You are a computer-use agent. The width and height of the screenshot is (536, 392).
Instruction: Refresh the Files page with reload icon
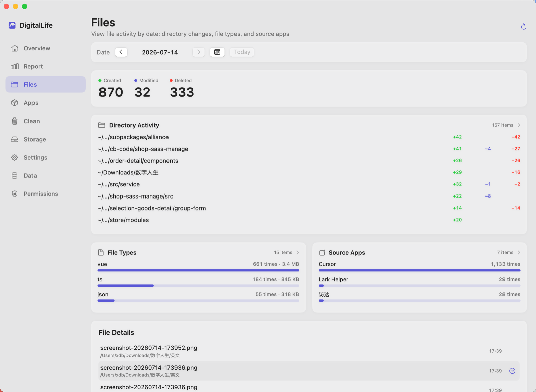(x=524, y=27)
